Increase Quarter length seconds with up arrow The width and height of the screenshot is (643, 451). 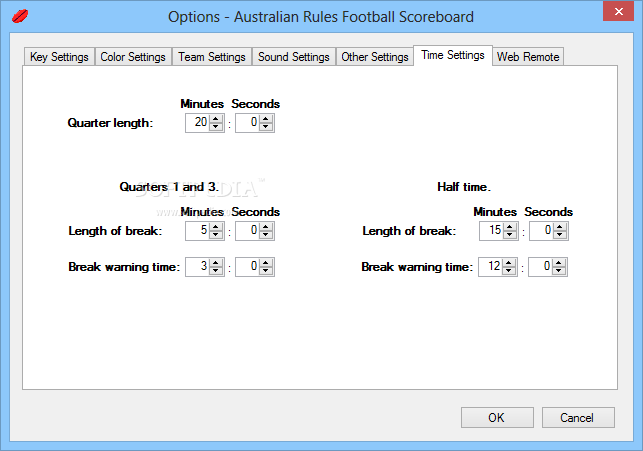click(x=266, y=119)
